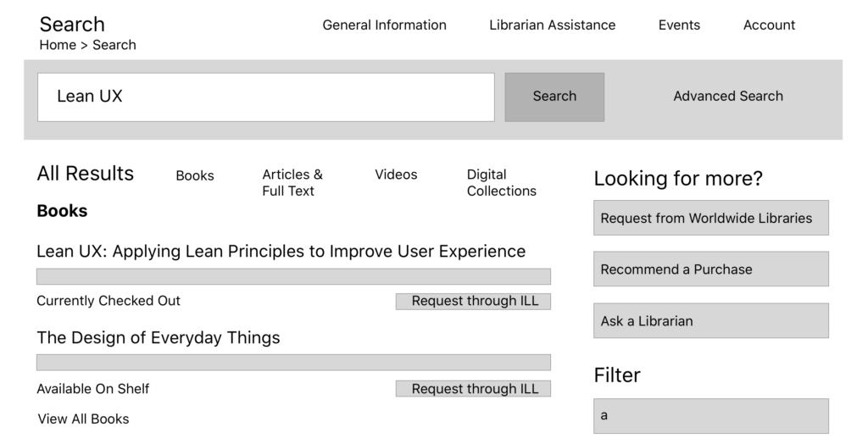Open Advanced Search

point(728,97)
